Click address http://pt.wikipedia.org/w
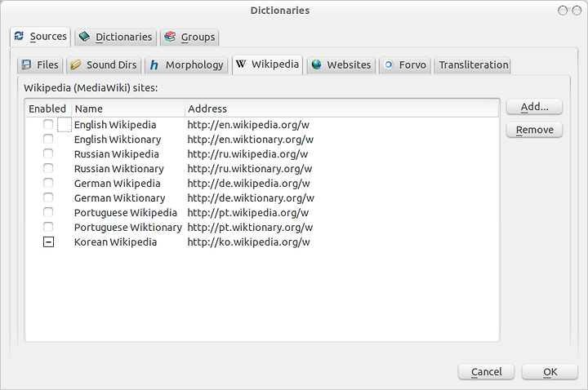Viewport: 588px width, 390px height. pyautogui.click(x=248, y=212)
